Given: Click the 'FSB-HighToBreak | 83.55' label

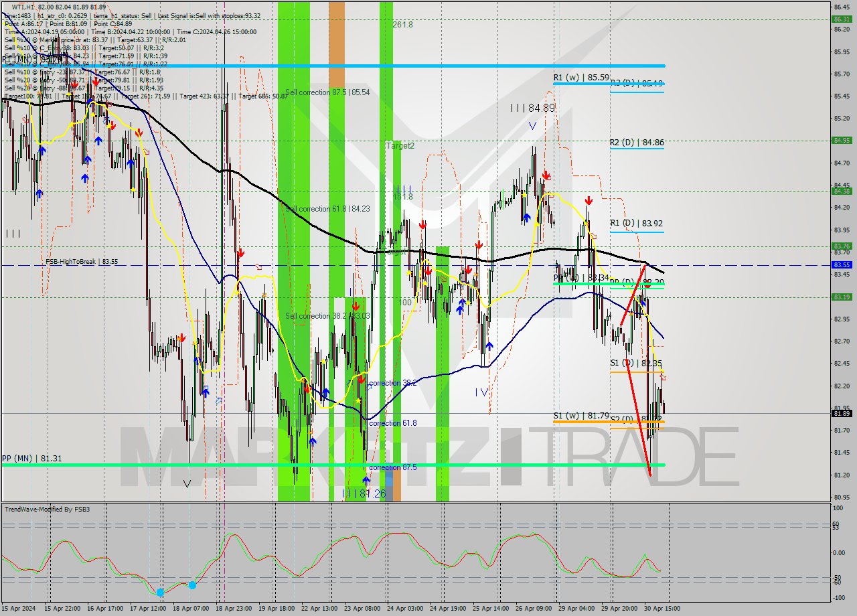Looking at the screenshot, I should pos(82,262).
